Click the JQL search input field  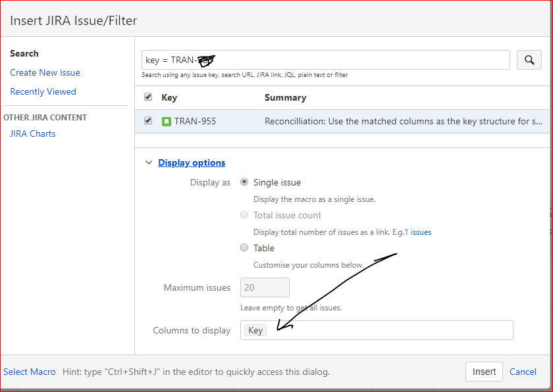(325, 60)
